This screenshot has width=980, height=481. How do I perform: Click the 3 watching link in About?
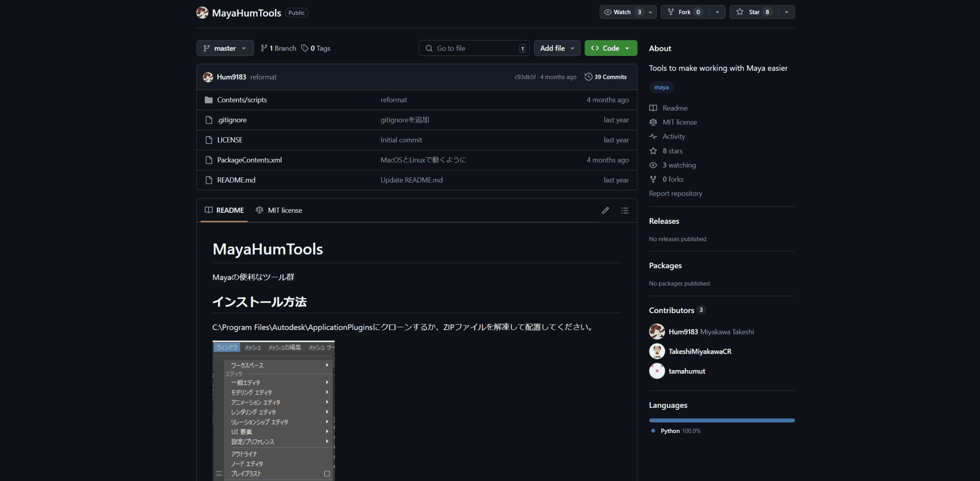point(679,165)
